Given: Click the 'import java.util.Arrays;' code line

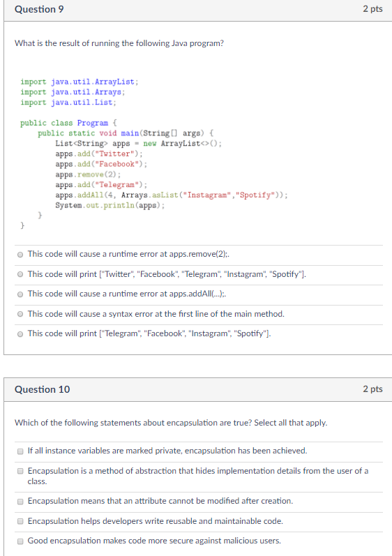Looking at the screenshot, I should (73, 92).
